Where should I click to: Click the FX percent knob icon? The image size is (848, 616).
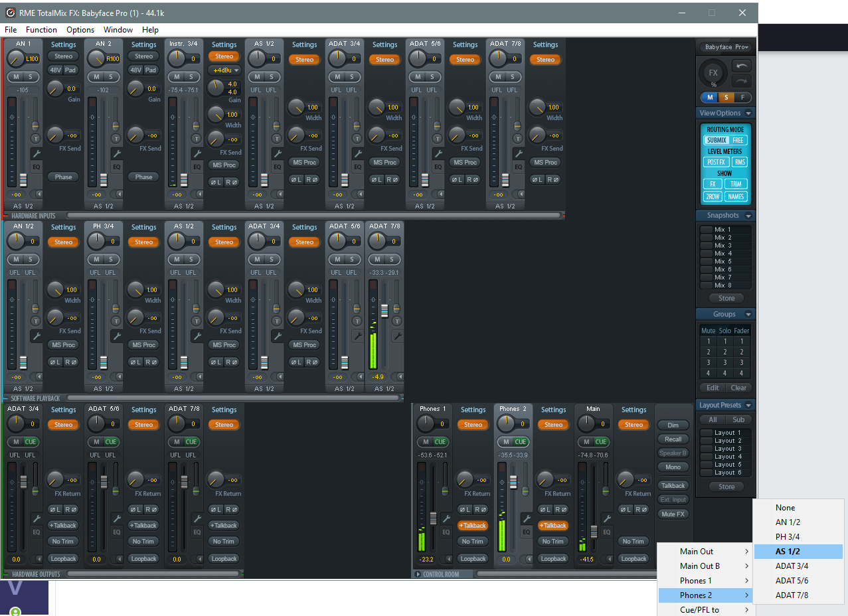pyautogui.click(x=714, y=74)
